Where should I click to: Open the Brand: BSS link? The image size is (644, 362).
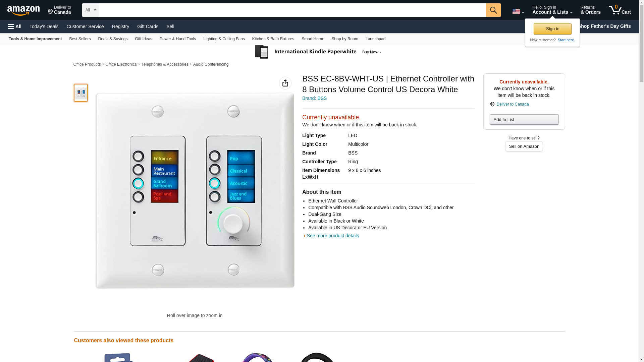pyautogui.click(x=314, y=98)
